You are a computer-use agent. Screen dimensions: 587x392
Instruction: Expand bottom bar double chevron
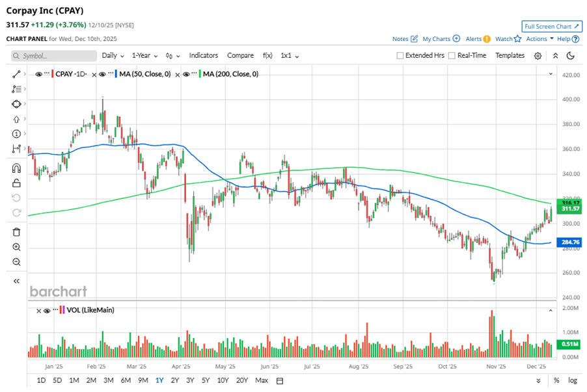pos(538,381)
